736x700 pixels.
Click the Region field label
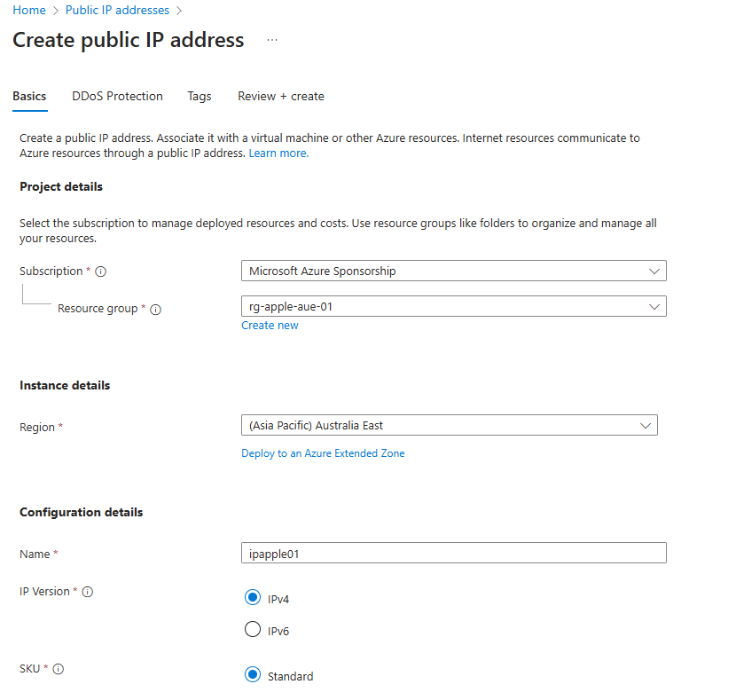click(x=37, y=428)
